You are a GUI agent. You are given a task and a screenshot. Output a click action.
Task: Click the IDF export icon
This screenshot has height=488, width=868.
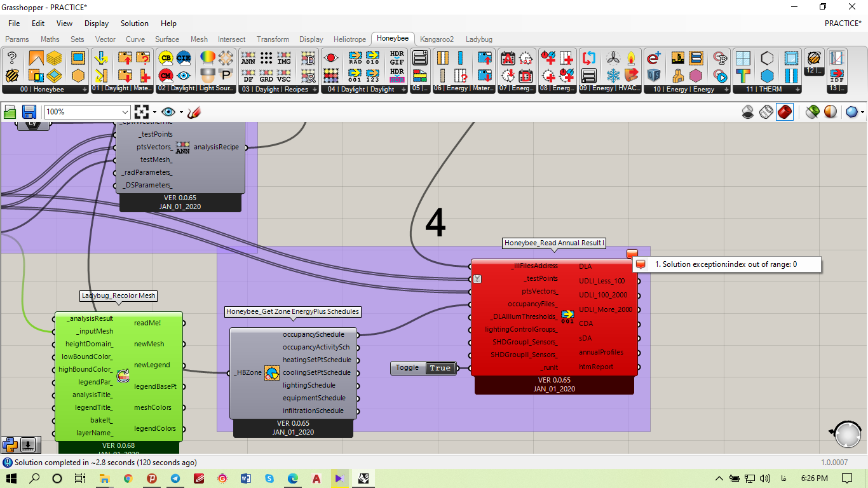(x=837, y=76)
